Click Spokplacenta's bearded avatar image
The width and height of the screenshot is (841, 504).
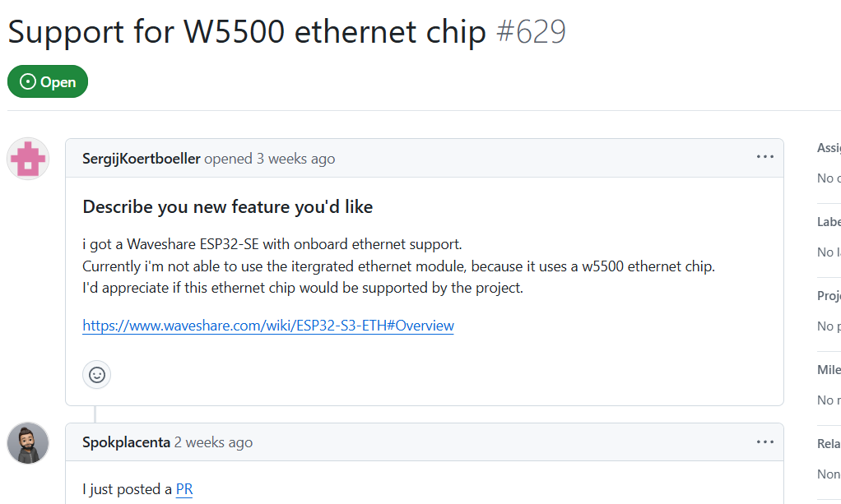(x=28, y=443)
